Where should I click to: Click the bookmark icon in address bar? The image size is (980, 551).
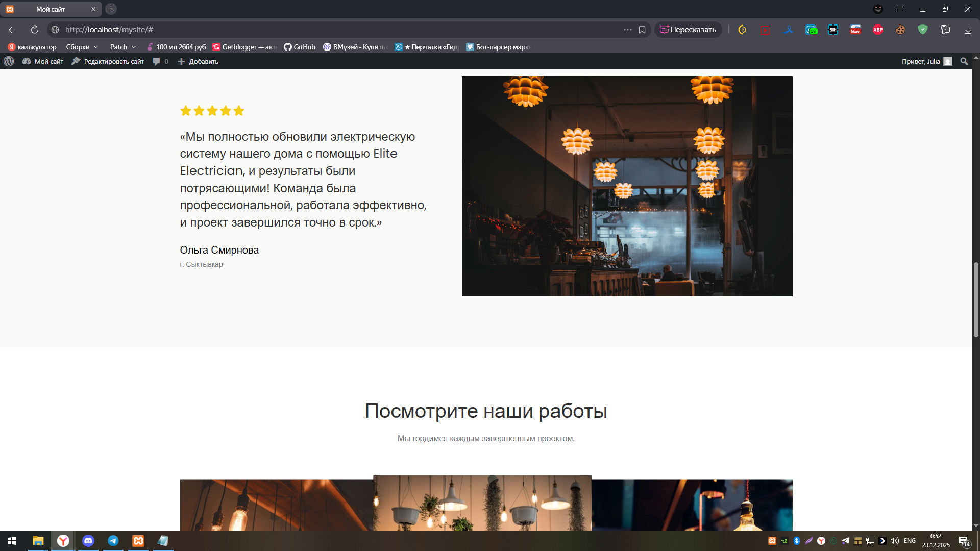click(x=642, y=30)
